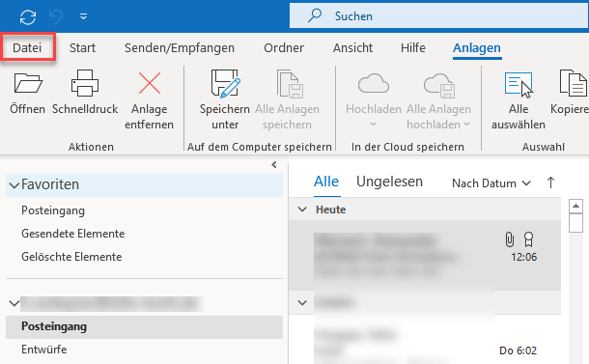Choose Speichern unter save icon
This screenshot has height=364, width=589.
tap(225, 83)
